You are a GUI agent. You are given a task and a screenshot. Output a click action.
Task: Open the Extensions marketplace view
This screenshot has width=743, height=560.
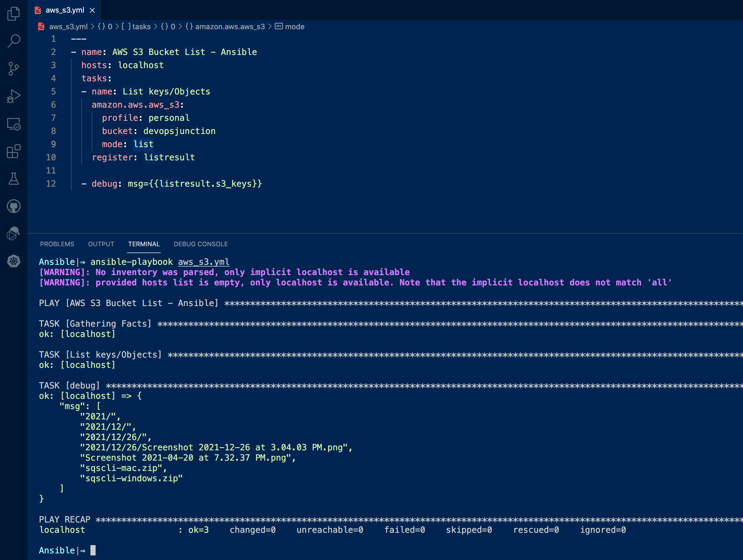[13, 151]
